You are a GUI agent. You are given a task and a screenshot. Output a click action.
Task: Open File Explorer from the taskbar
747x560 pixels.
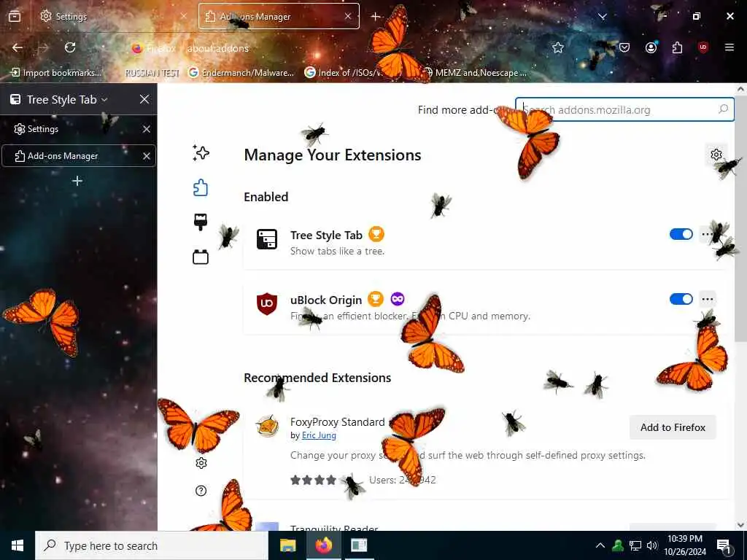[x=287, y=545]
